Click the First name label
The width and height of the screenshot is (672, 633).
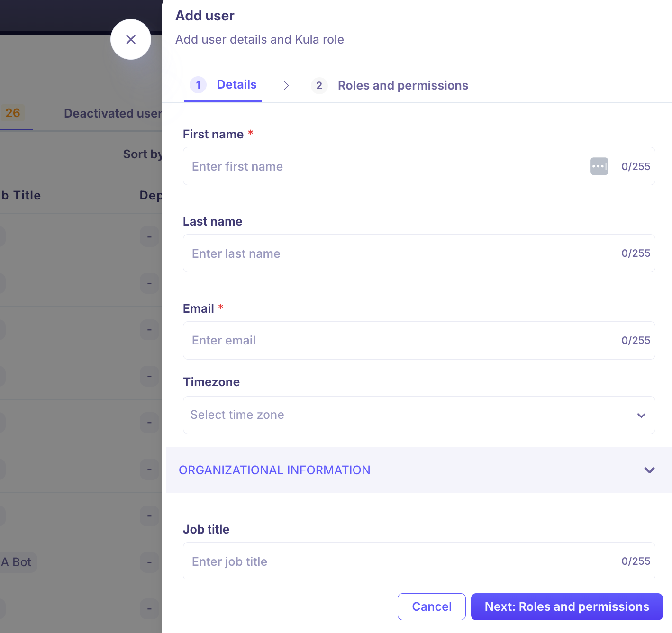(213, 134)
